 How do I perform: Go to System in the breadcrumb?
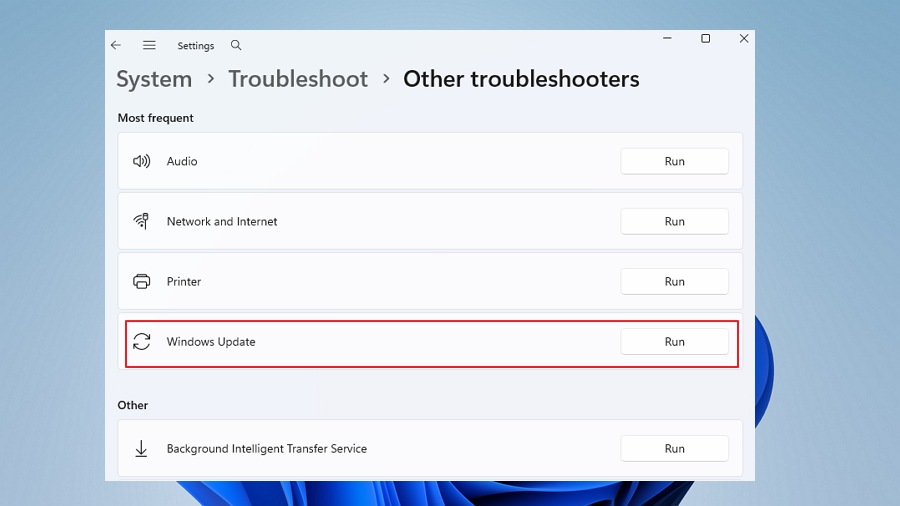point(154,79)
